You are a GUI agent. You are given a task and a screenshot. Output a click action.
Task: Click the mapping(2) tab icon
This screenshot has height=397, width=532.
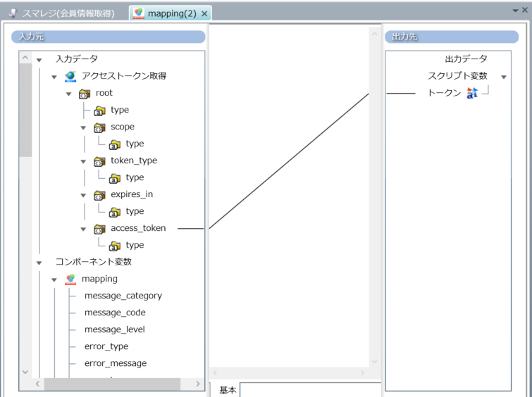(138, 13)
